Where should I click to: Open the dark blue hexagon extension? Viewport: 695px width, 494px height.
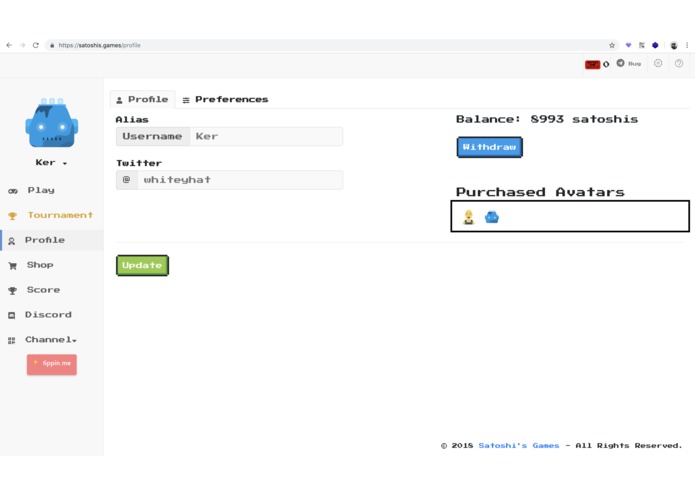tap(655, 45)
